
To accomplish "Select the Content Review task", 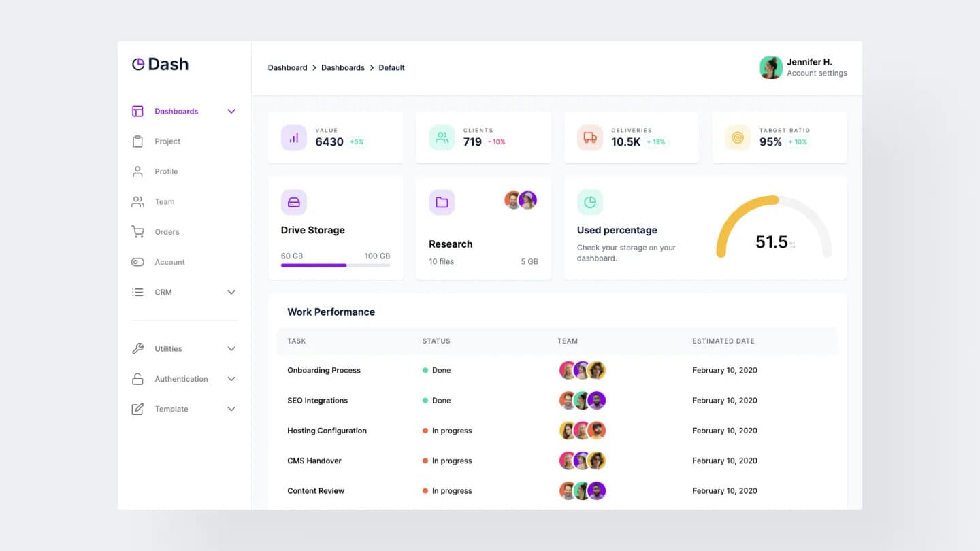I will coord(316,490).
